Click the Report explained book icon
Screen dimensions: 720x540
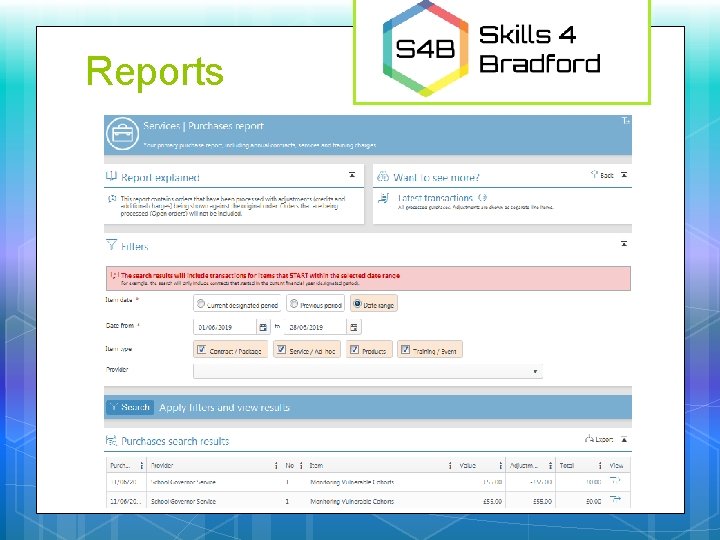[x=111, y=176]
